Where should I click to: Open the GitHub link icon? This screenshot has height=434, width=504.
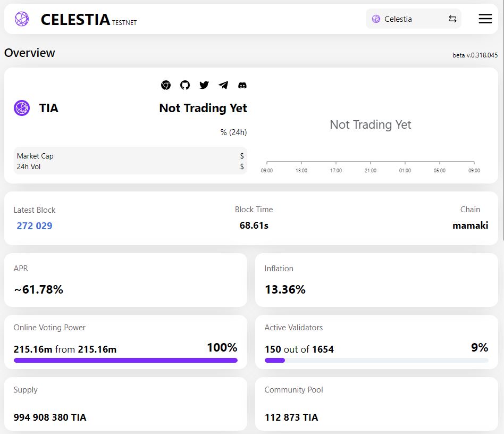tap(185, 85)
